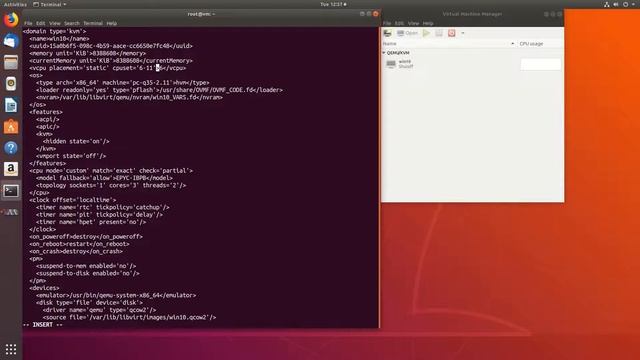Open View menu in Virtual Machine Manager
This screenshot has width=640, height=360.
pyautogui.click(x=413, y=23)
